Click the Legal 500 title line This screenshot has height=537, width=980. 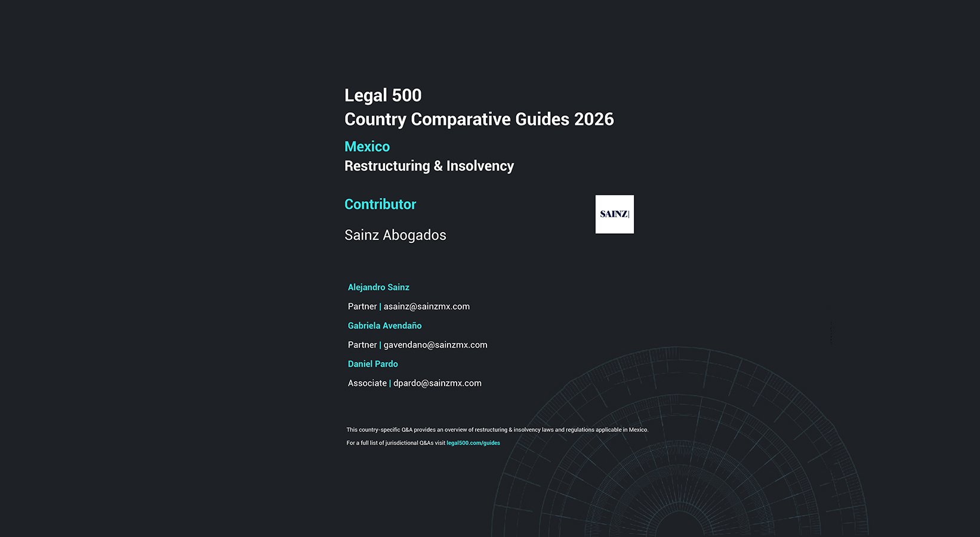[383, 95]
